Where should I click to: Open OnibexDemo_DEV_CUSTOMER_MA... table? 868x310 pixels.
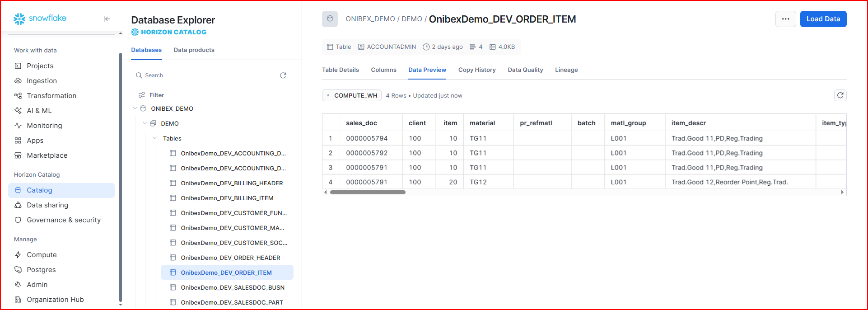227,228
